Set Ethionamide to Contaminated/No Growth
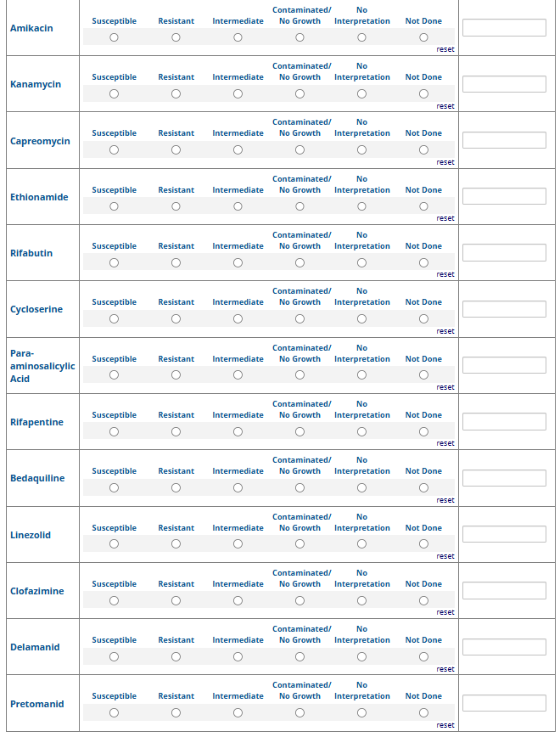This screenshot has width=560, height=737. point(300,206)
